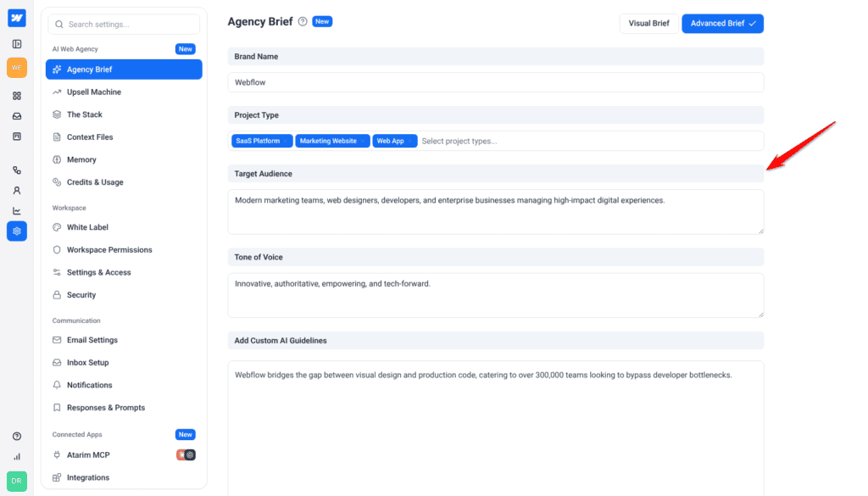This screenshot has width=868, height=496.
Task: Click the Webflow logo icon in left rail
Action: tap(17, 18)
